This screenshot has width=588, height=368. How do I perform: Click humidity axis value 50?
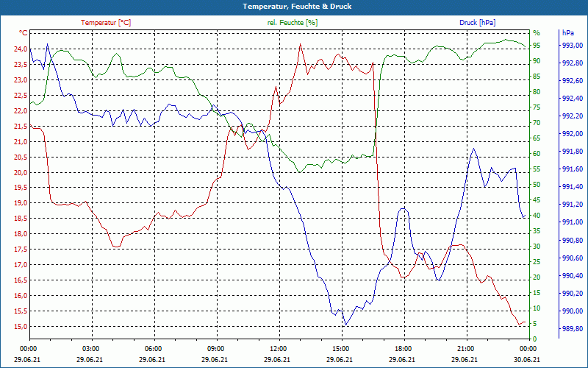[x=537, y=185]
